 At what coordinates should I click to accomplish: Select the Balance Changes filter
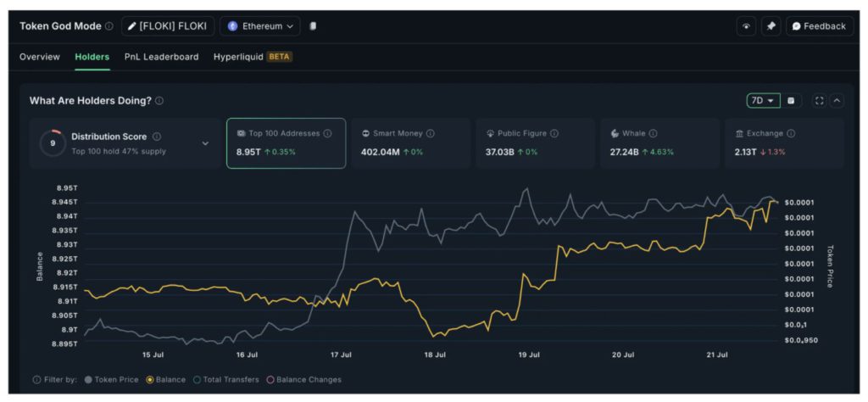[303, 379]
